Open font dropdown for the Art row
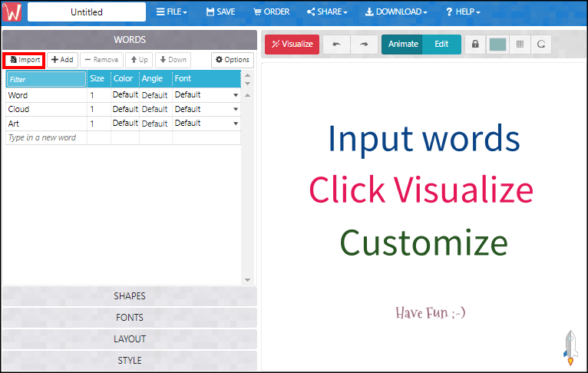This screenshot has width=588, height=373. 236,124
